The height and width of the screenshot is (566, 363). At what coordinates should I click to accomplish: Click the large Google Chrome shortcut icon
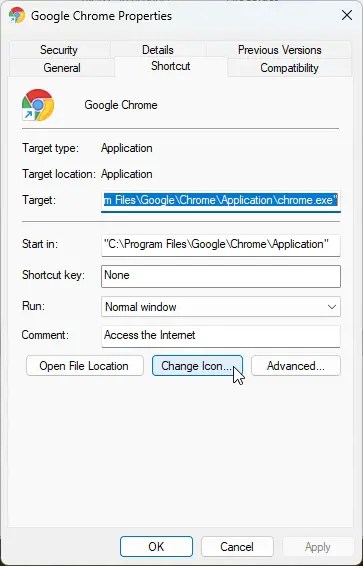pos(38,105)
